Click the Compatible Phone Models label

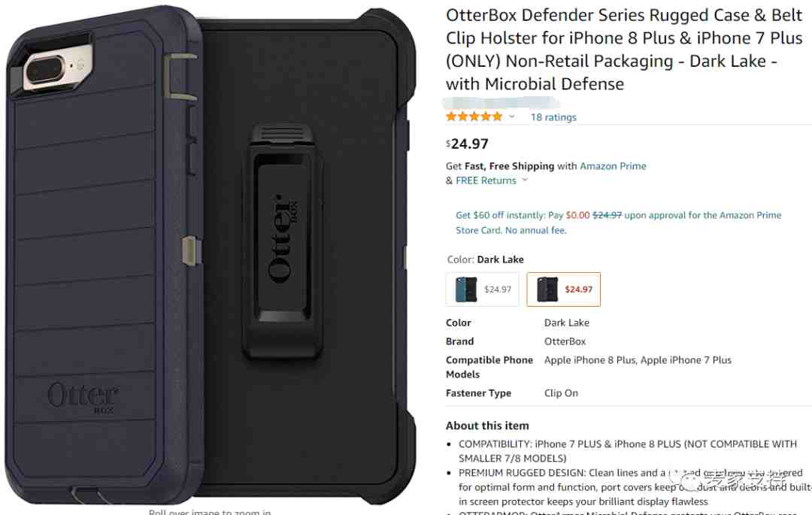(489, 367)
